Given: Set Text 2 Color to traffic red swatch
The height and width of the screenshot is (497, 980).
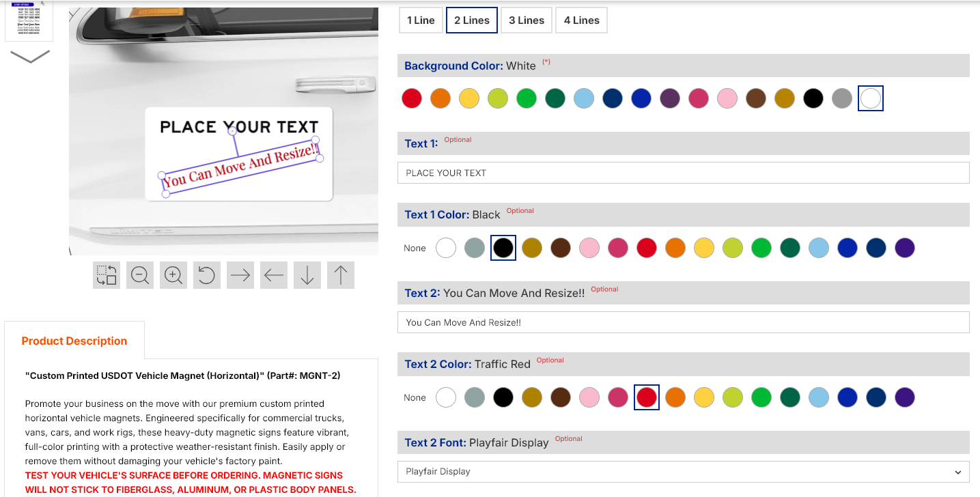Looking at the screenshot, I should point(647,397).
